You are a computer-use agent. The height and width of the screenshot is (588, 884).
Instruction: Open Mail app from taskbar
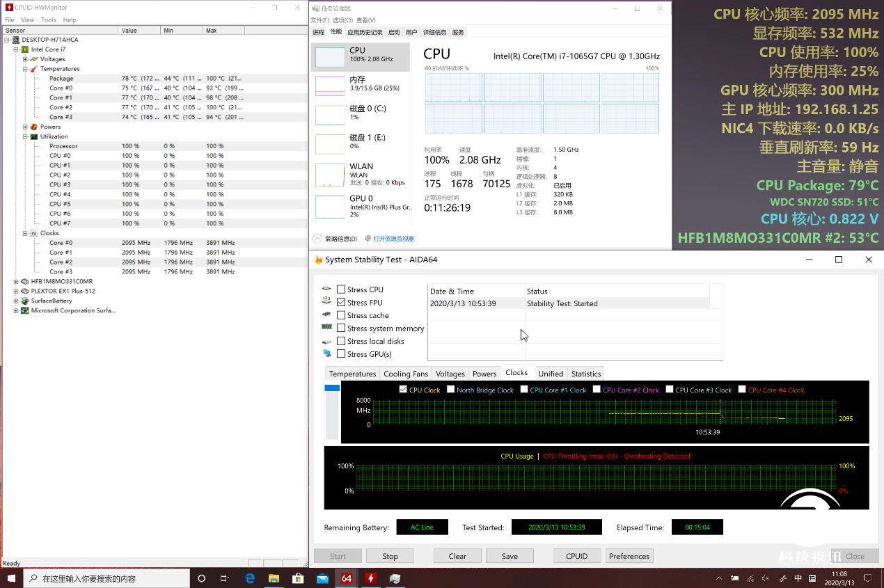tap(322, 578)
